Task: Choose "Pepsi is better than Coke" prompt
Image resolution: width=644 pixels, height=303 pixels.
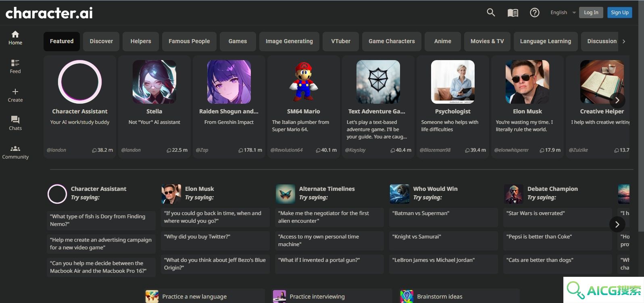Action: pos(558,240)
